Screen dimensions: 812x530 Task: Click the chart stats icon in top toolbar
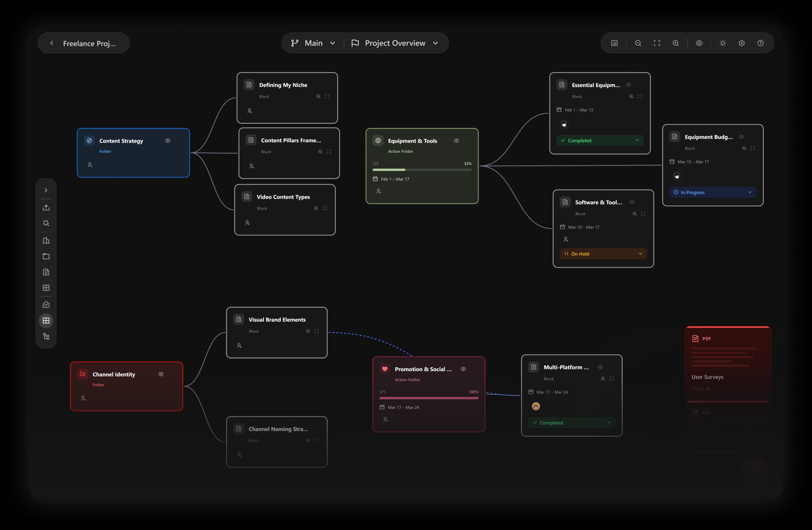(614, 43)
